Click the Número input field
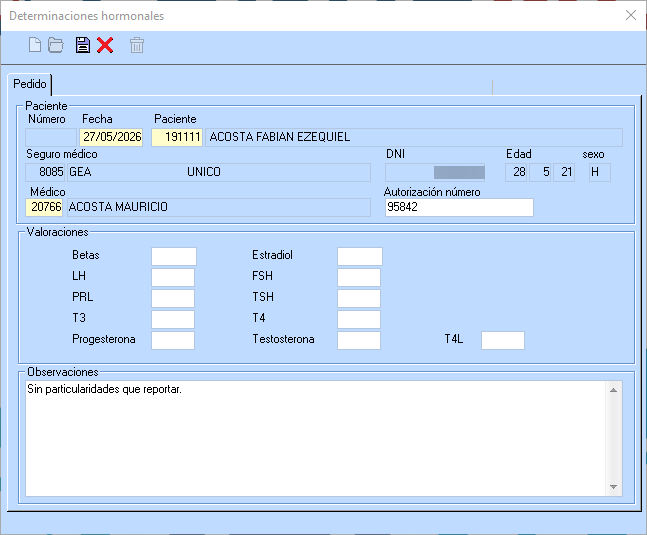This screenshot has width=647, height=535. point(51,137)
